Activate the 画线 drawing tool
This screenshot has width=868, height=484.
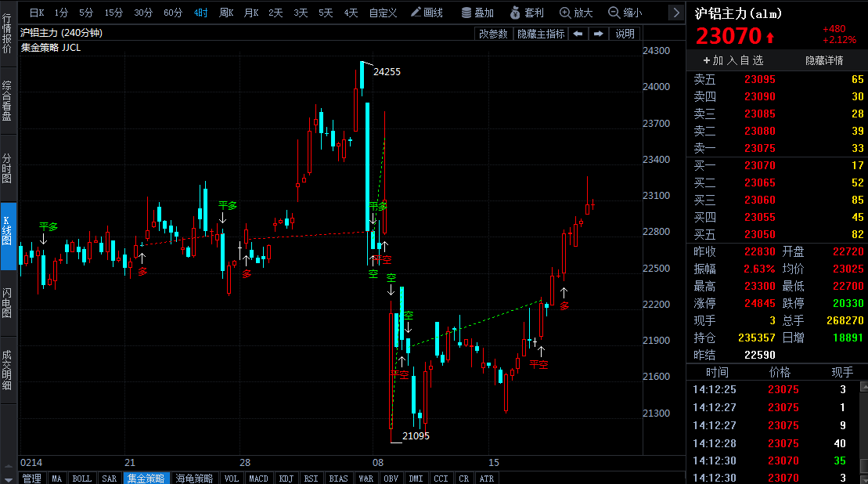click(427, 13)
